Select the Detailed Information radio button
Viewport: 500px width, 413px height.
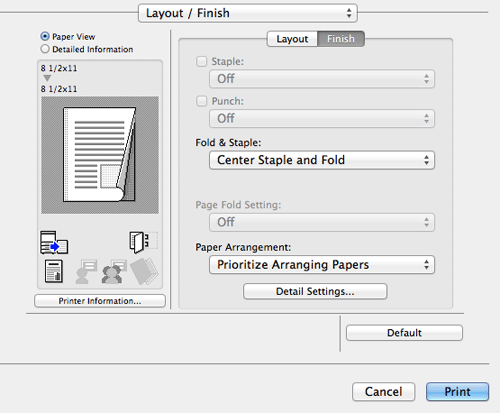(x=45, y=49)
